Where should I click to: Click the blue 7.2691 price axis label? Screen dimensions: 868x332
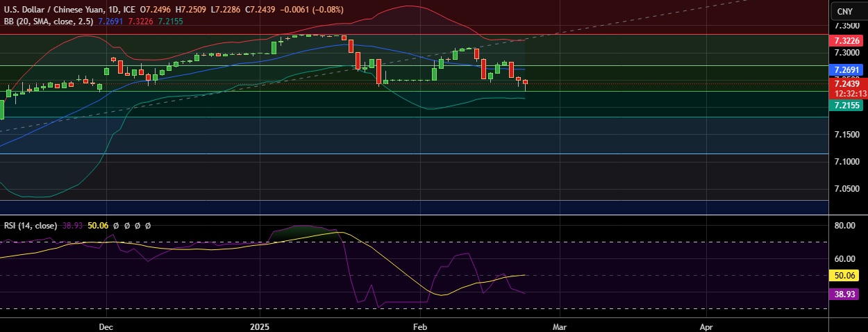click(x=847, y=70)
